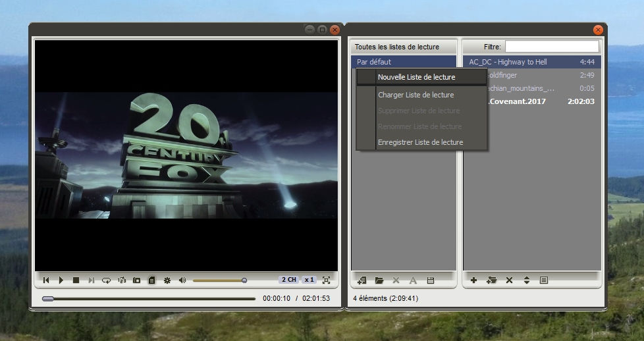Click the 2:02:03 duration value
This screenshot has width=644, height=341.
[581, 101]
